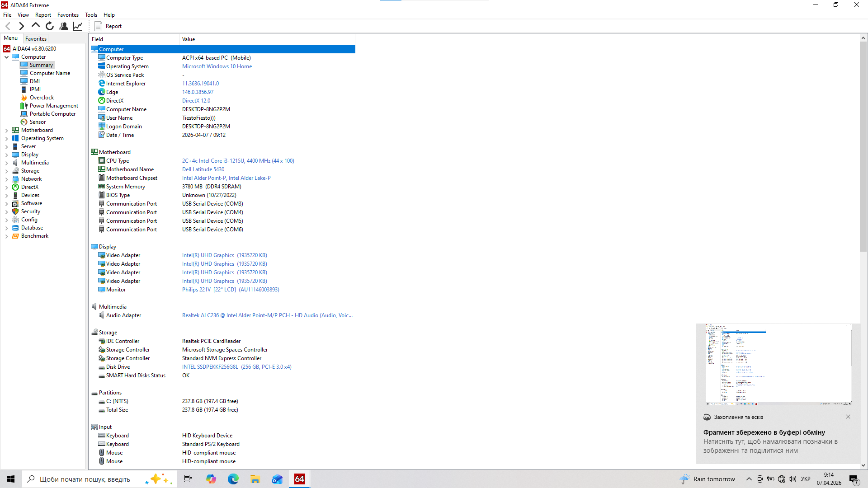Click the Up navigation arrow icon
Viewport: 868px width, 488px height.
[x=36, y=26]
